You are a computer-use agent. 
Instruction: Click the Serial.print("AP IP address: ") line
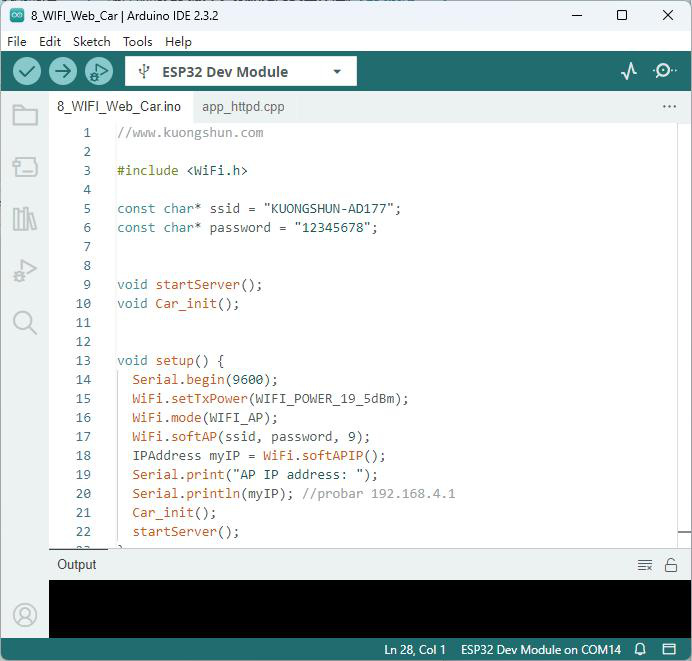pos(255,474)
